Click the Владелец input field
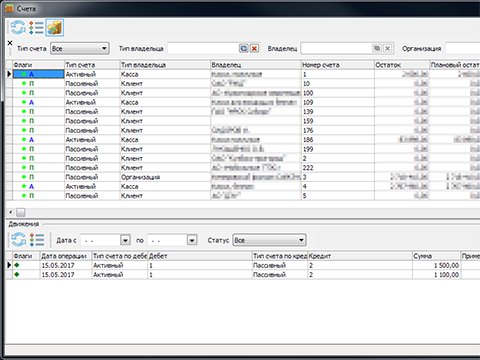 tap(336, 49)
